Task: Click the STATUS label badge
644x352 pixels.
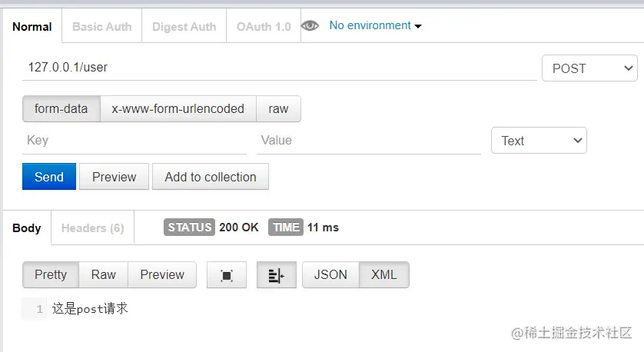Action: point(189,227)
